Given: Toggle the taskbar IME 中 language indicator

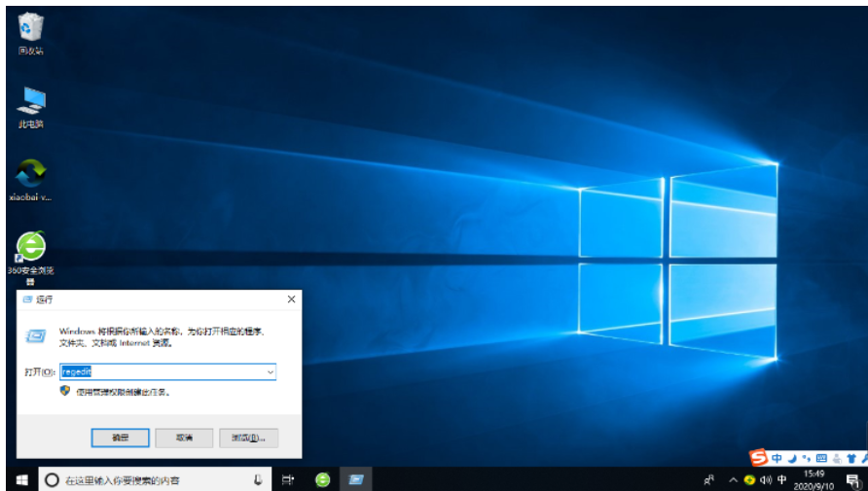Looking at the screenshot, I should [782, 479].
